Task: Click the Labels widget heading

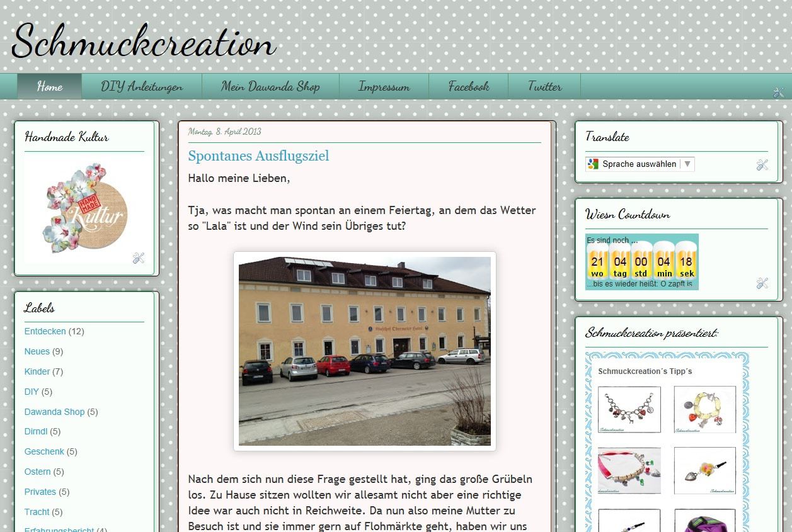Action: point(39,308)
